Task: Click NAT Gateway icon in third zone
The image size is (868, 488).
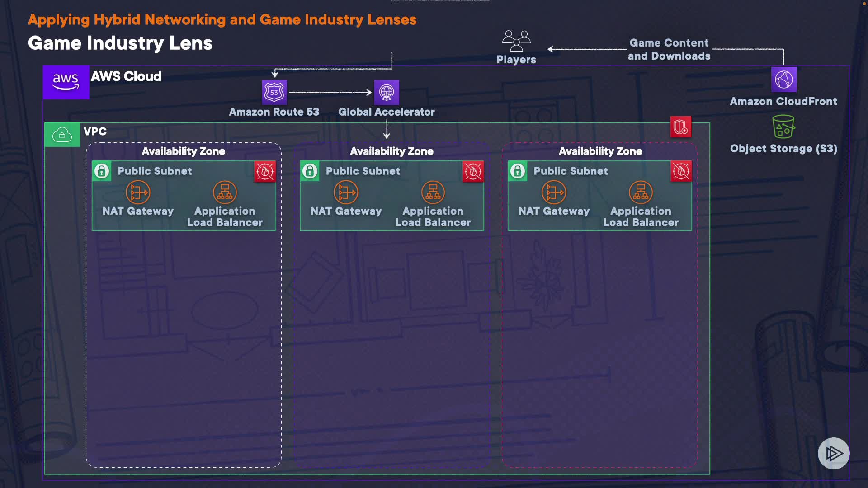Action: [x=554, y=192]
